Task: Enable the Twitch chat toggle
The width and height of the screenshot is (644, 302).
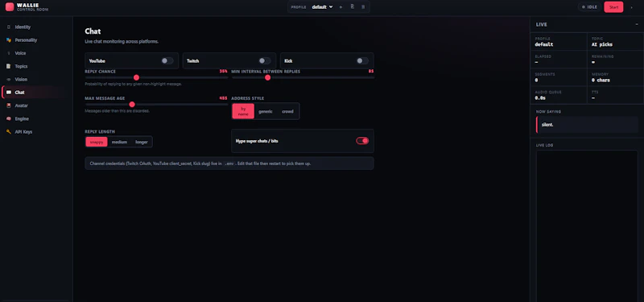Action: pos(265,61)
